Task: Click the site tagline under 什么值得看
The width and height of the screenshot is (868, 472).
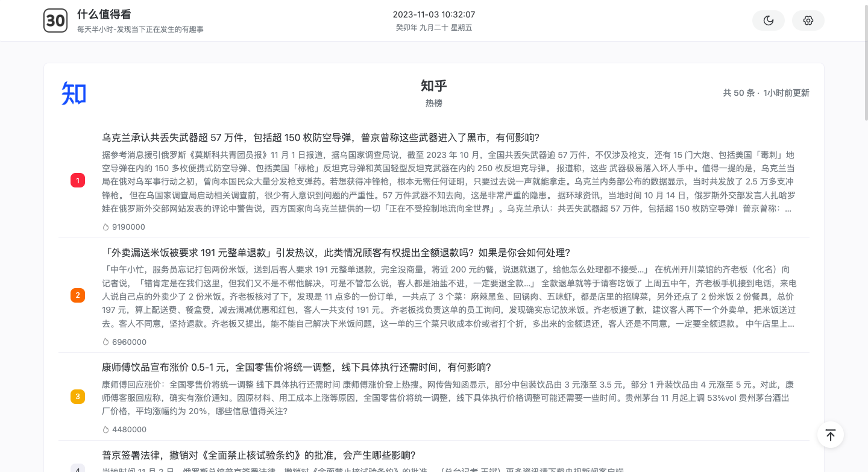Action: [139, 28]
